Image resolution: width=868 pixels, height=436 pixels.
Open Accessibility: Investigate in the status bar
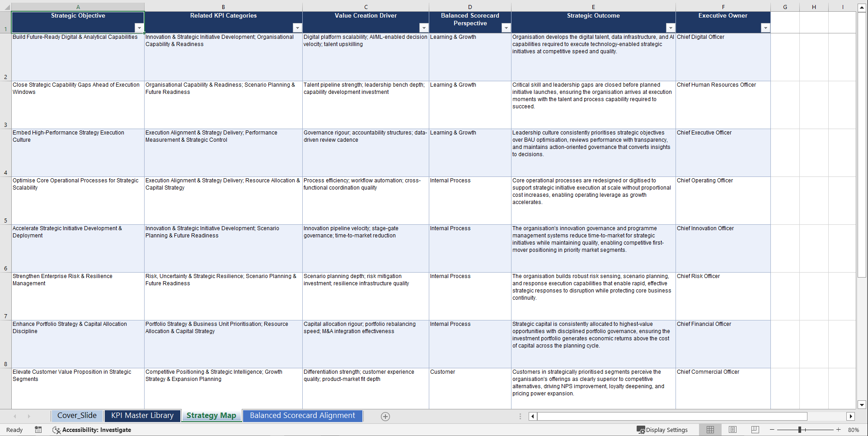point(92,430)
